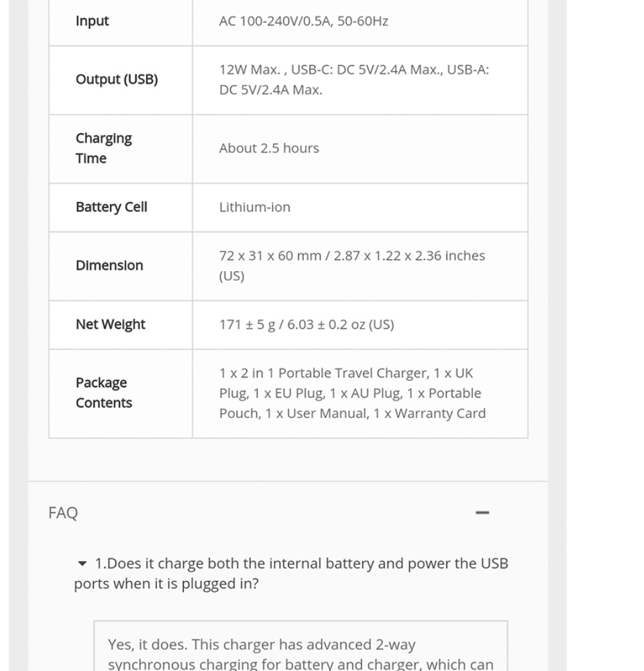The width and height of the screenshot is (644, 671).
Task: Click the 12W Max. output specification text
Action: click(x=354, y=79)
